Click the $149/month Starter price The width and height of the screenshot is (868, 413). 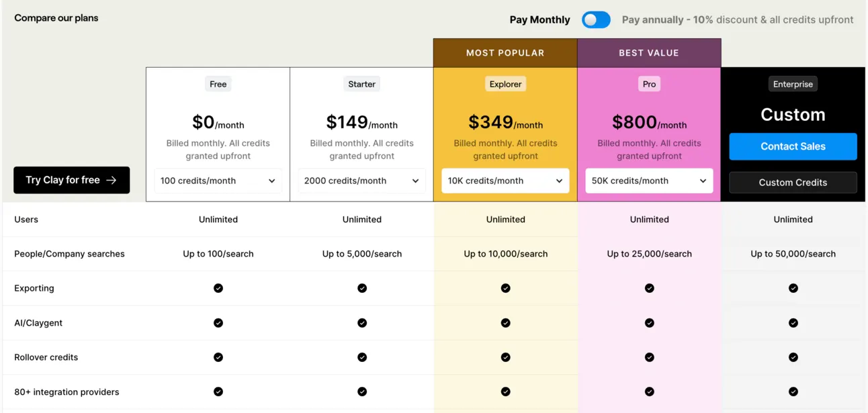click(362, 122)
